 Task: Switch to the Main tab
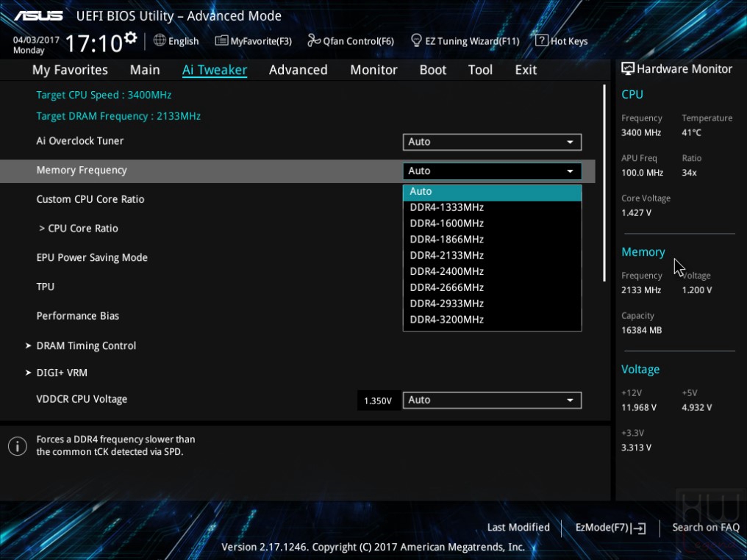coord(145,70)
